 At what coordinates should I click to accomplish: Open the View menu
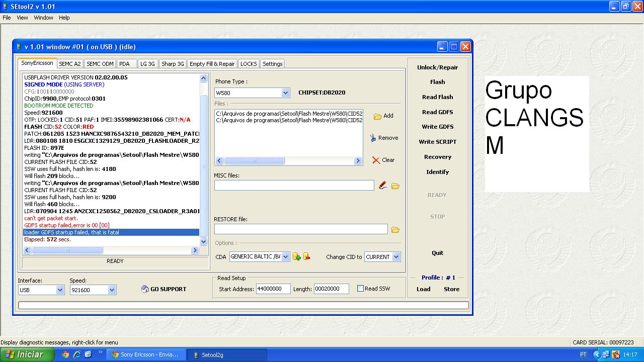(22, 18)
